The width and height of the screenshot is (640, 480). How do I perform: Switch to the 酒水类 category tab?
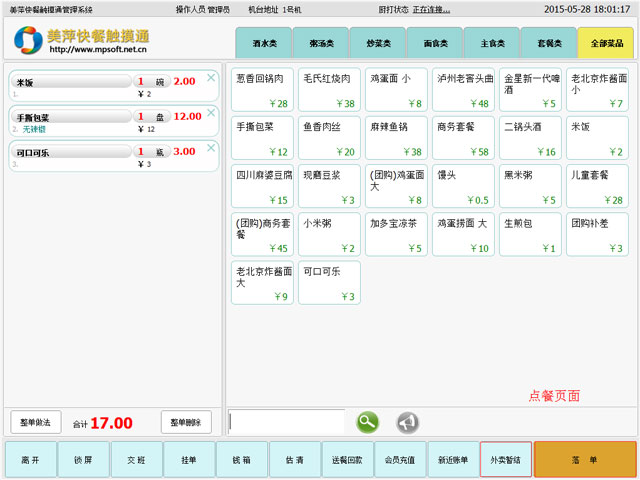(264, 43)
